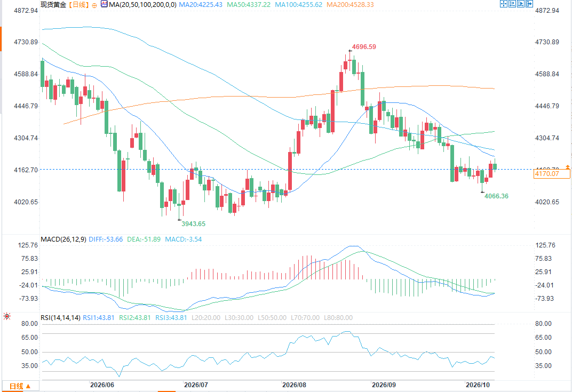Click the L50:50.00 level label
The image size is (572, 392).
[x=272, y=318]
